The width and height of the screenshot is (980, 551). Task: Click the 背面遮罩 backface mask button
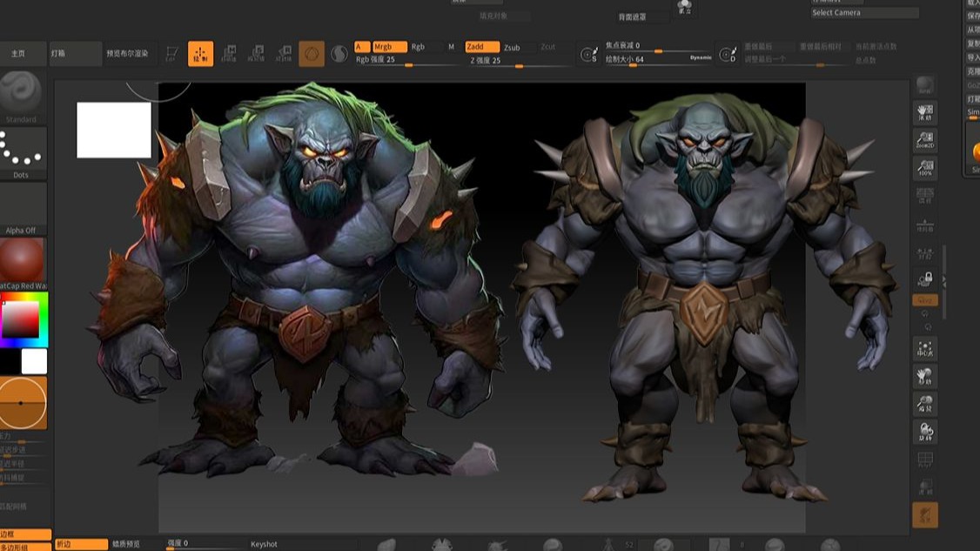[x=633, y=17]
